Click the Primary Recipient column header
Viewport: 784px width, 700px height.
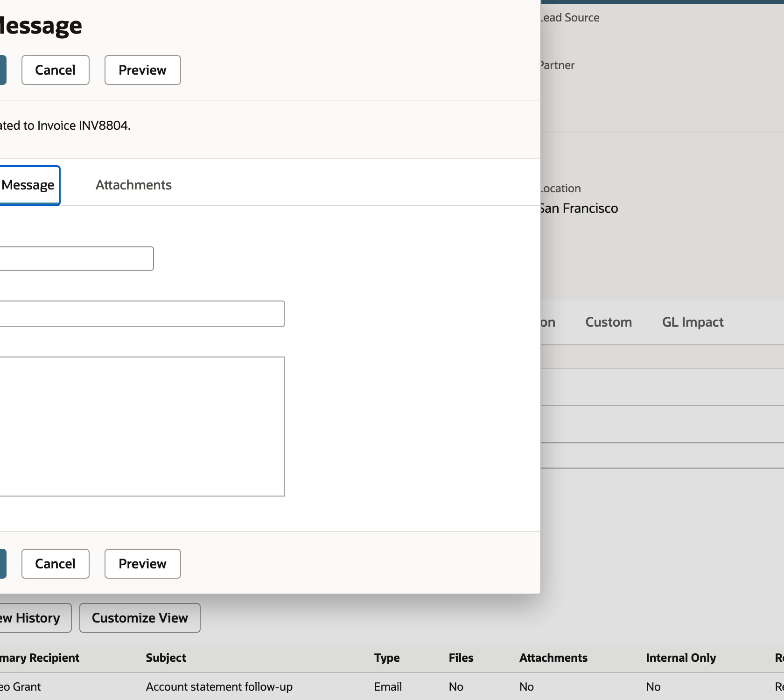pyautogui.click(x=40, y=658)
